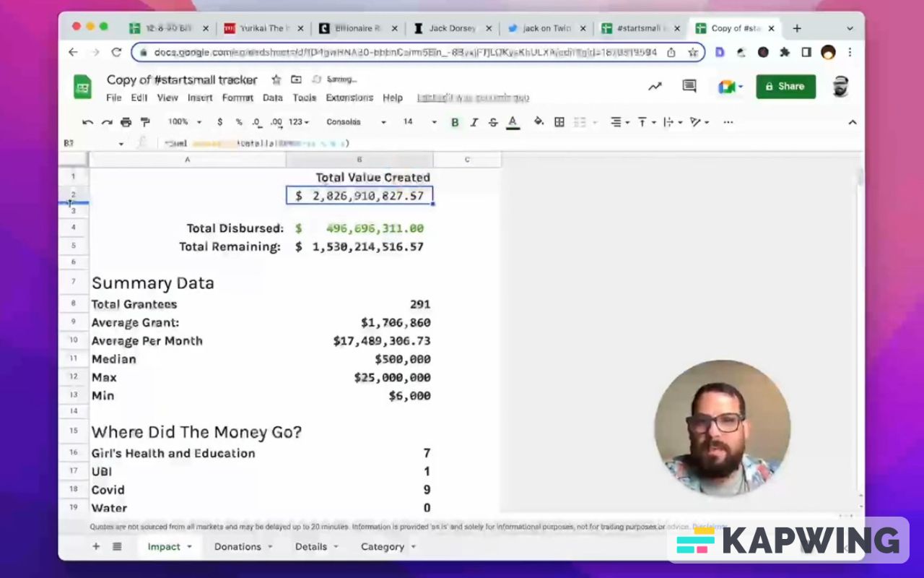The image size is (924, 578).
Task: Open the Data menu
Action: (273, 98)
